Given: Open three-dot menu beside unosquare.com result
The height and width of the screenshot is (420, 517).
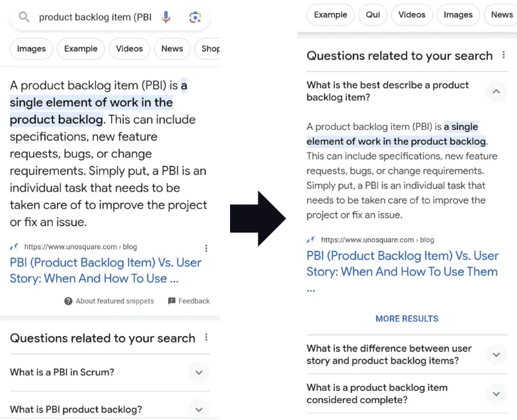Looking at the screenshot, I should point(206,248).
